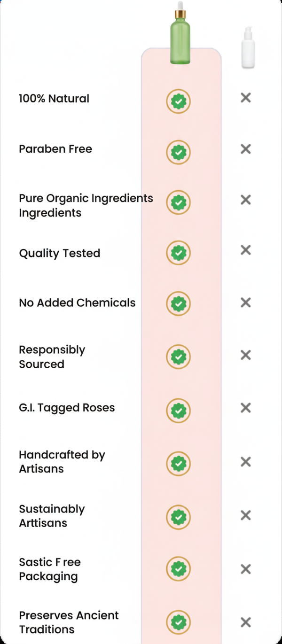This screenshot has width=282, height=644.
Task: Click the green dropper bottle product image
Action: point(180,34)
